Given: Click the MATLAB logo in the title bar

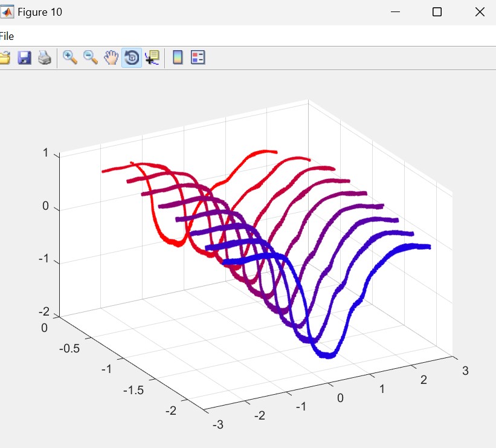Looking at the screenshot, I should coord(8,12).
